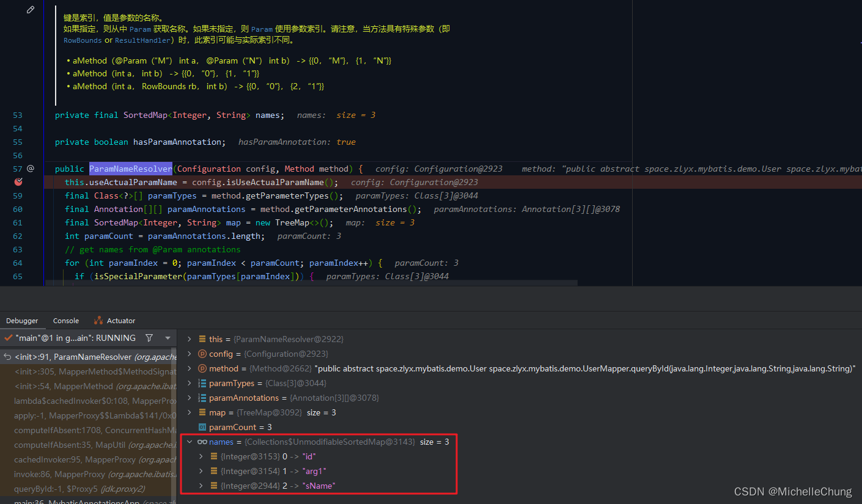Click the entry icon for Integer@3154
This screenshot has width=862, height=504.
[x=214, y=471]
